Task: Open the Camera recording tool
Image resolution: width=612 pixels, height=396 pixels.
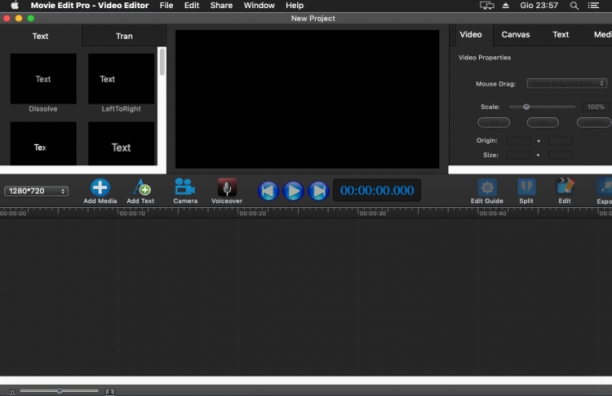Action: (x=185, y=187)
